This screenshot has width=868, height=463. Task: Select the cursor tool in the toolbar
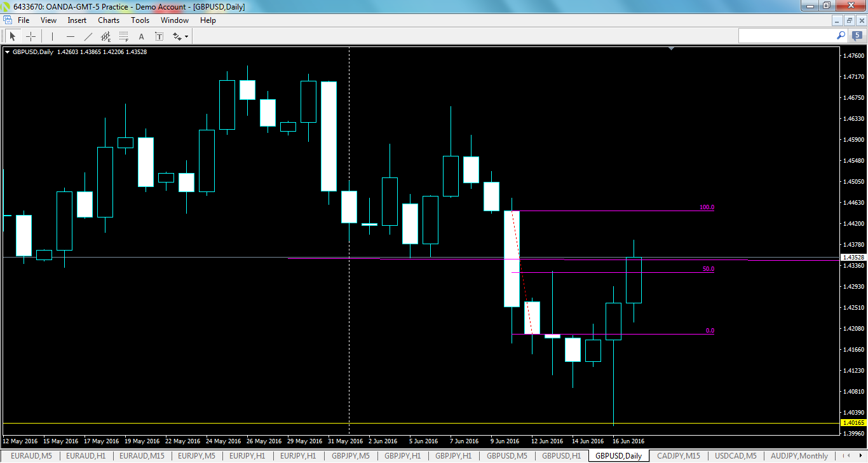(x=13, y=36)
